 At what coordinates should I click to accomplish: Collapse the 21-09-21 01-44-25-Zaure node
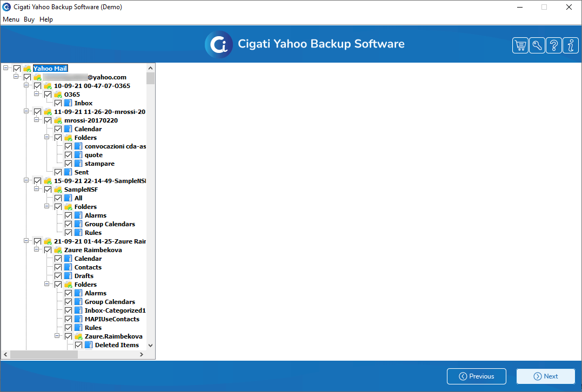tap(26, 241)
